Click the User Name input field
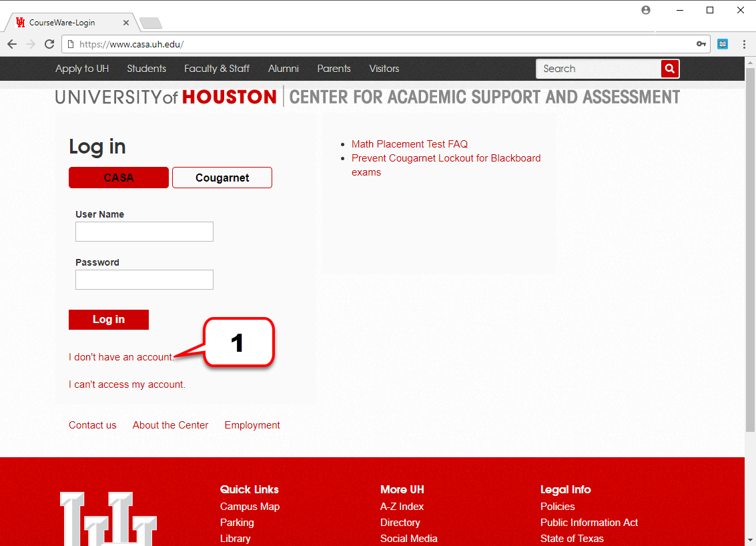 tap(144, 232)
